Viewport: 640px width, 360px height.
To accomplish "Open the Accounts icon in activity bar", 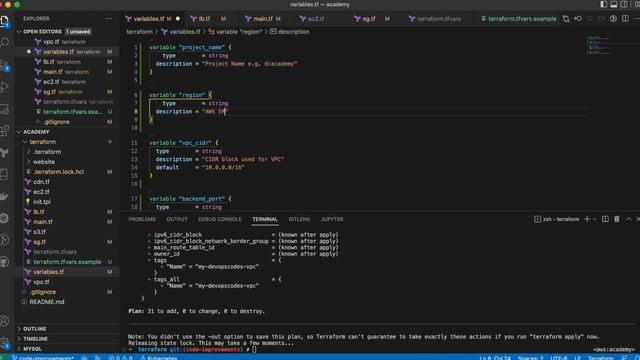I will click(x=5, y=321).
